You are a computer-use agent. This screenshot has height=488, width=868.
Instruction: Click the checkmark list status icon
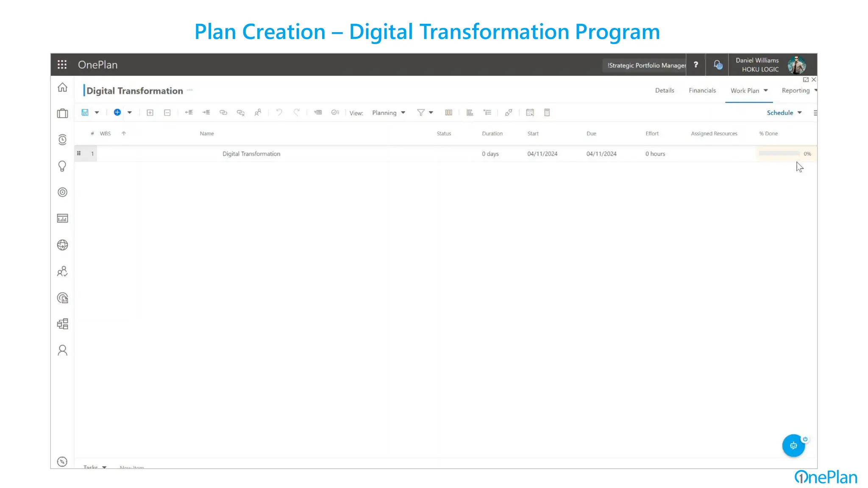pyautogui.click(x=335, y=112)
